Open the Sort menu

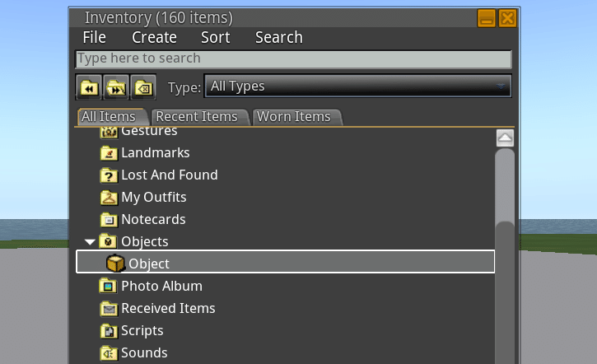(215, 38)
